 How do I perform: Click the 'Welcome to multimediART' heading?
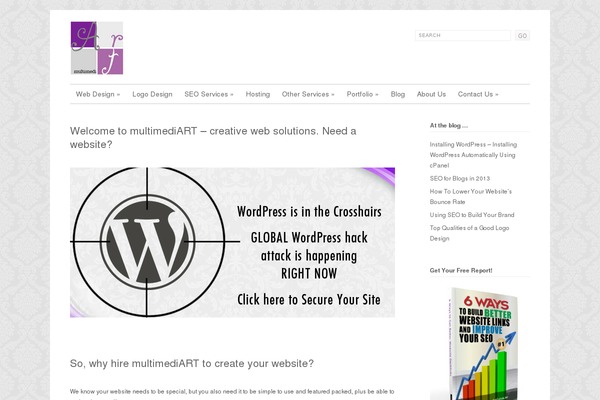[213, 138]
